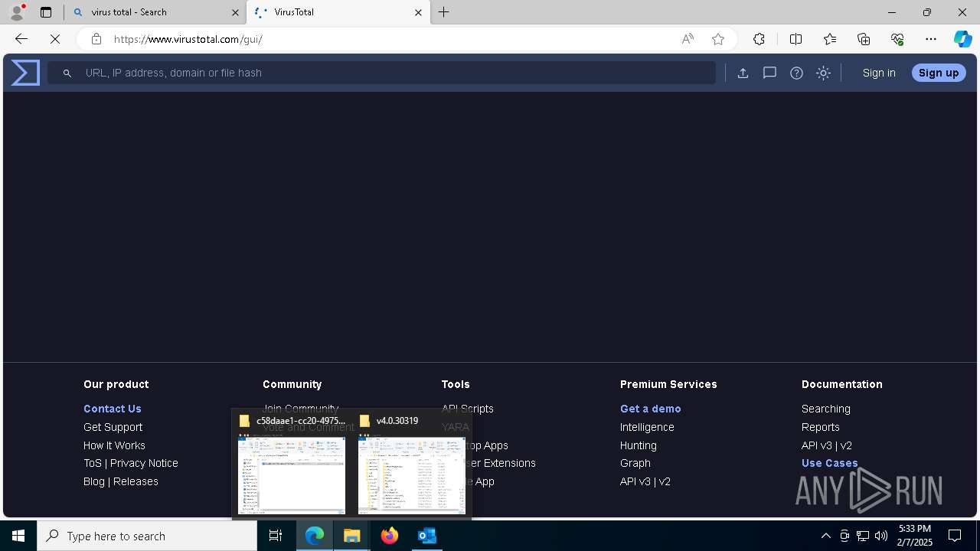
Task: Open the Collections icon
Action: coord(864,39)
